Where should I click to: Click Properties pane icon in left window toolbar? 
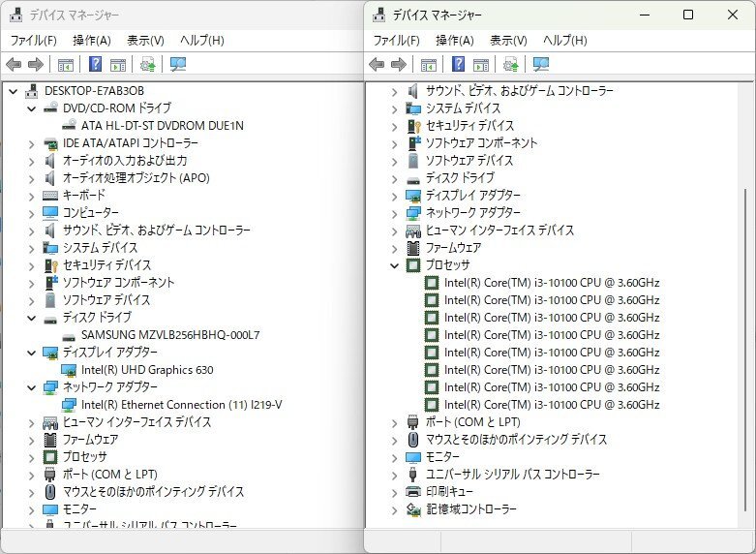(x=118, y=64)
